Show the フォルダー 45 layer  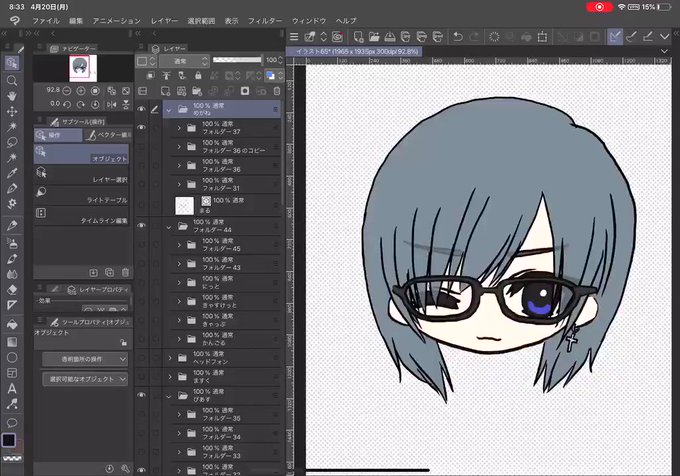click(141, 245)
